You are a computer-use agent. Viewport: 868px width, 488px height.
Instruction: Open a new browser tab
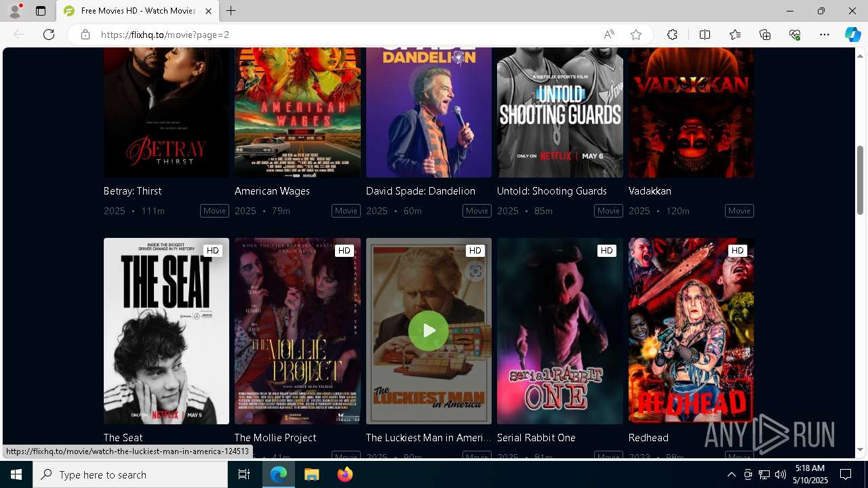pos(231,11)
